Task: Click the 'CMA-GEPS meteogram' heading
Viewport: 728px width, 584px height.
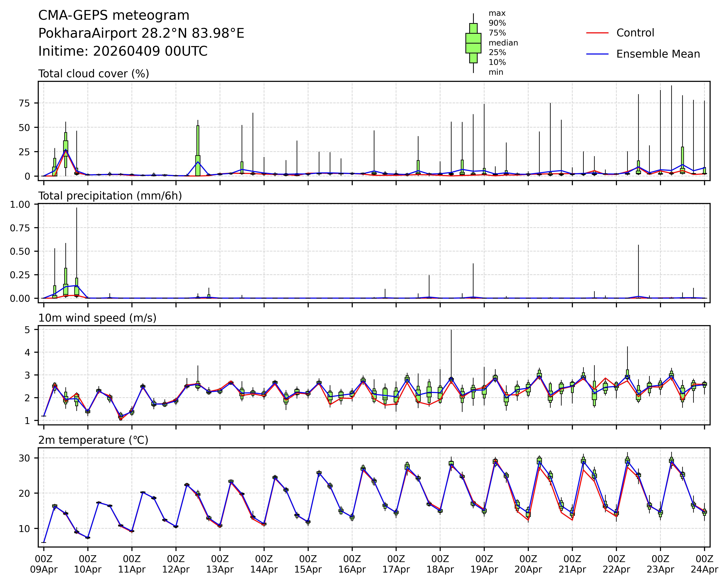Action: pos(114,16)
